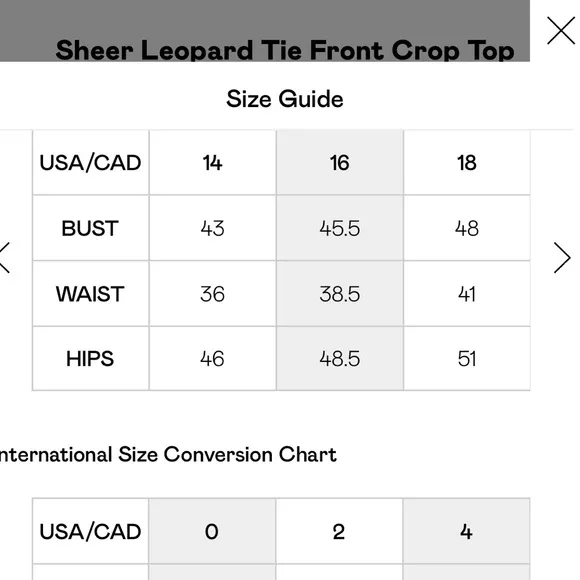Select the size 14 column header

[x=212, y=163]
